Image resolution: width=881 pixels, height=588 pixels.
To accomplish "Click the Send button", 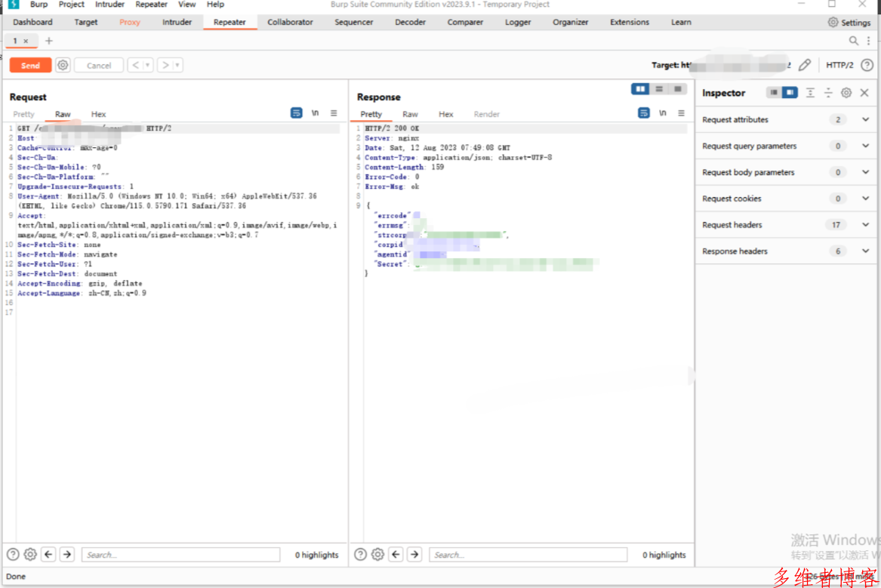I will tap(30, 65).
